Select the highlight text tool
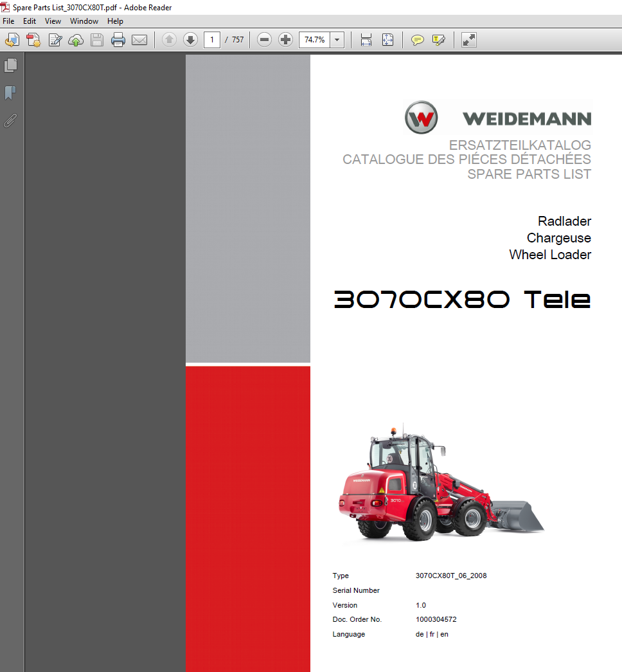Image resolution: width=622 pixels, height=672 pixels. point(439,40)
